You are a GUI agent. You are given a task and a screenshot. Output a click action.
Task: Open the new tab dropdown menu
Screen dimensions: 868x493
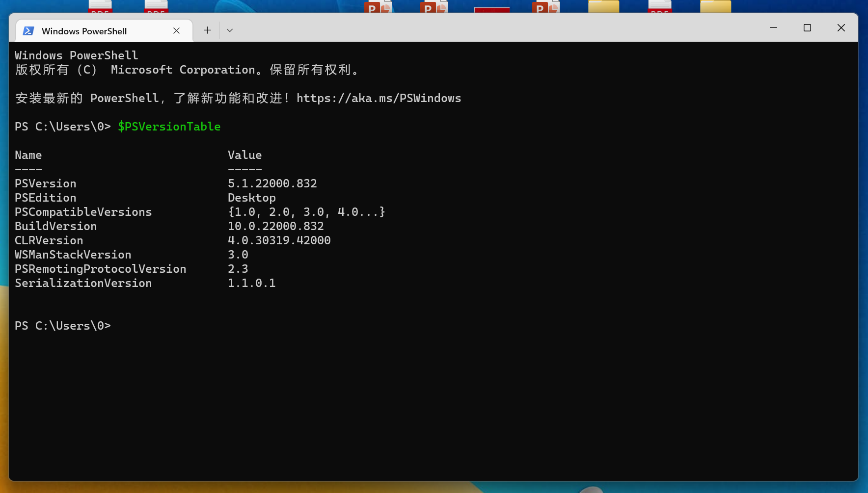coord(229,30)
